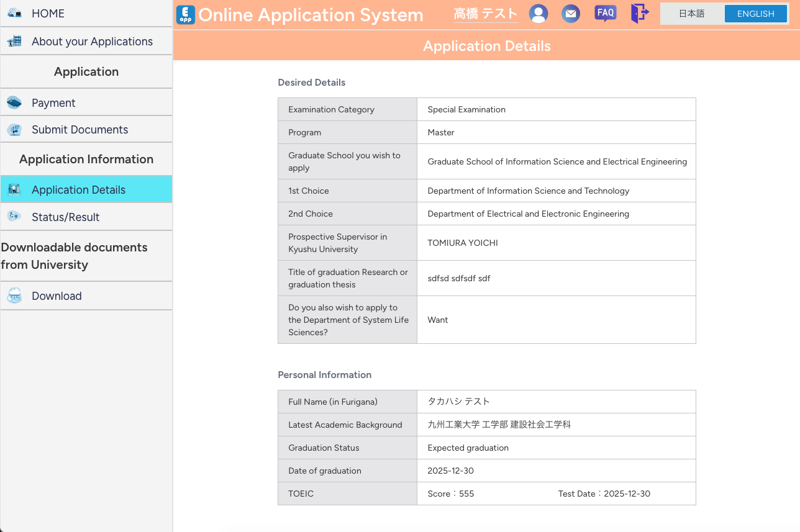Click the Expected graduation value
The width and height of the screenshot is (800, 532).
tap(468, 448)
